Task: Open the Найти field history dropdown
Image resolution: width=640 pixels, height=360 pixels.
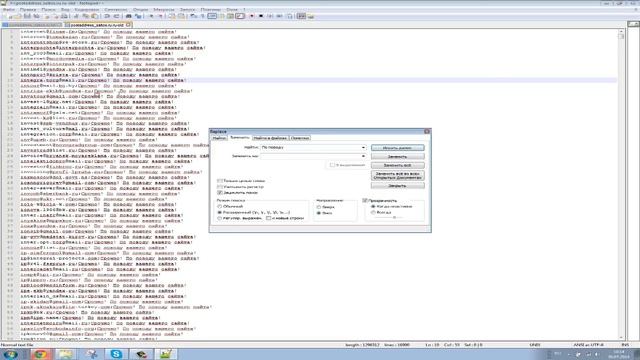Action: tap(363, 147)
